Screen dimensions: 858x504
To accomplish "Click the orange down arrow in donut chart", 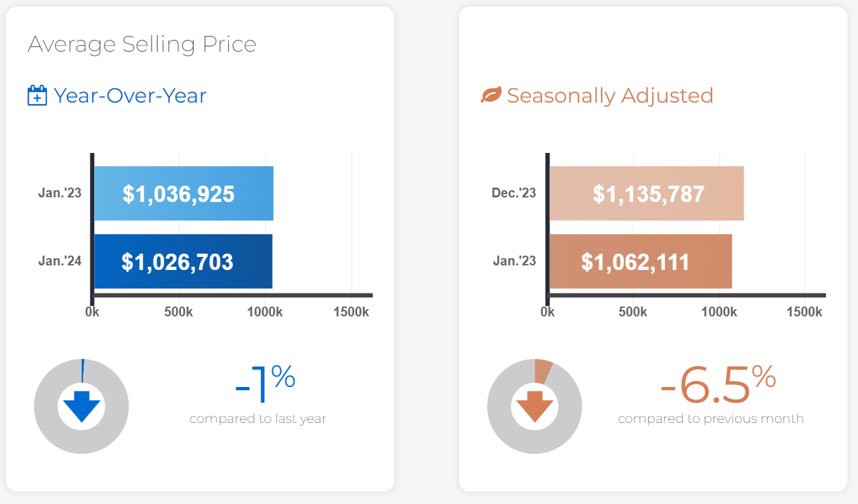I will point(535,407).
